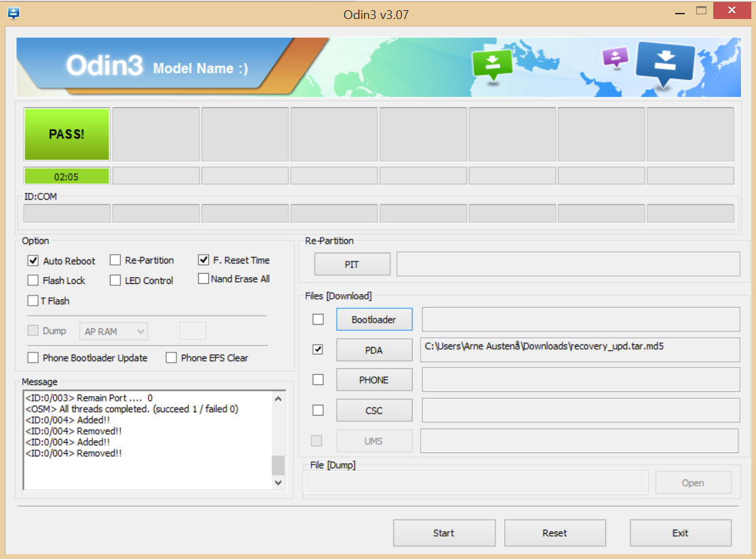Open the AP RAM dump dropdown
Viewport: 756px width, 559px height.
(x=113, y=331)
